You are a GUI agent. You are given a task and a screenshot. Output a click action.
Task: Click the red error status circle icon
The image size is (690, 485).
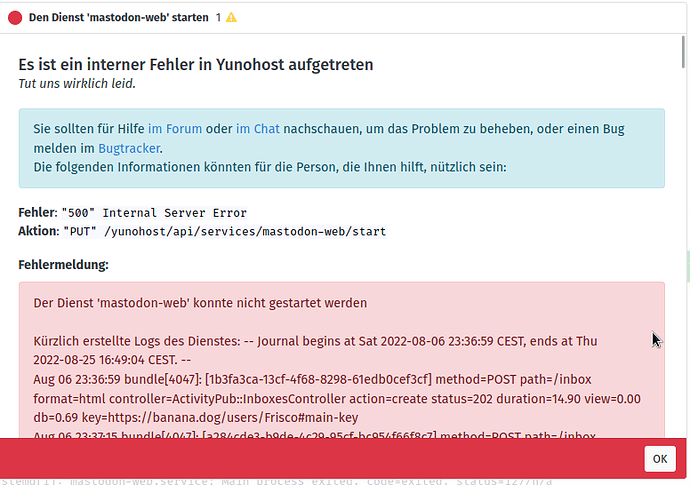pos(15,17)
